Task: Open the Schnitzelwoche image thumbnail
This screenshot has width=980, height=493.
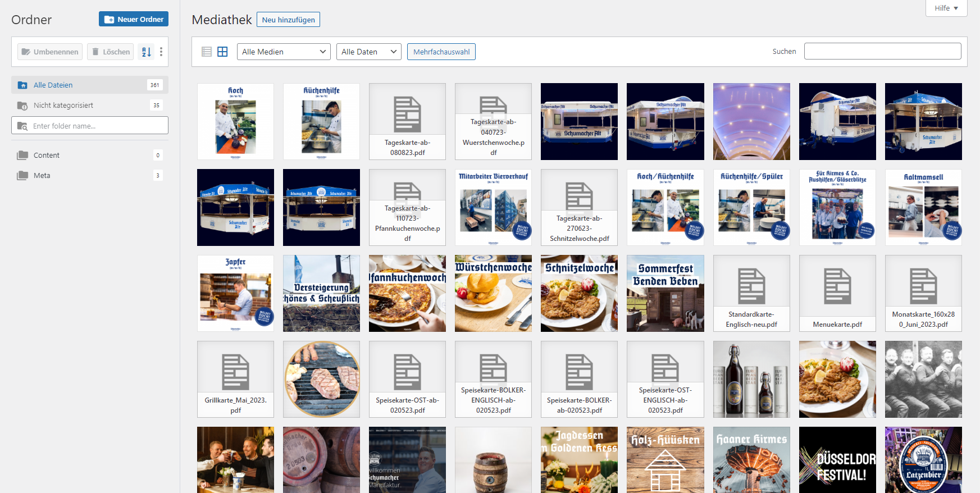Action: (x=579, y=294)
